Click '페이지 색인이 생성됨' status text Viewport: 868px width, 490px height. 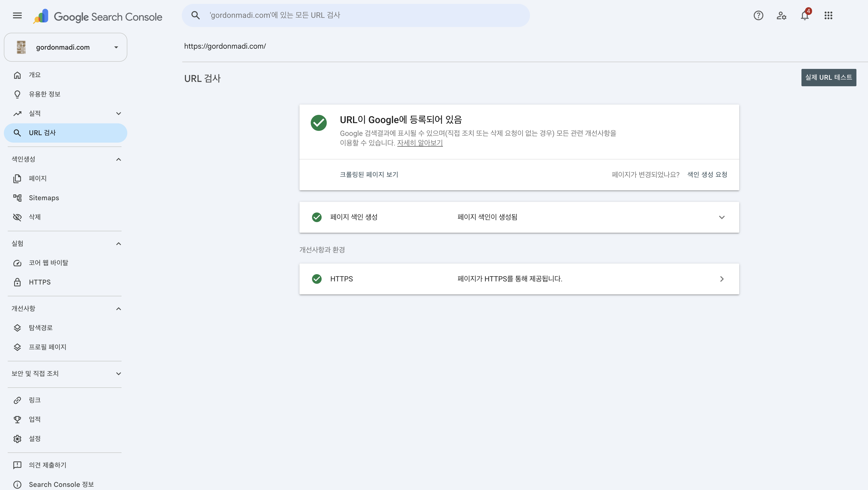coord(487,217)
